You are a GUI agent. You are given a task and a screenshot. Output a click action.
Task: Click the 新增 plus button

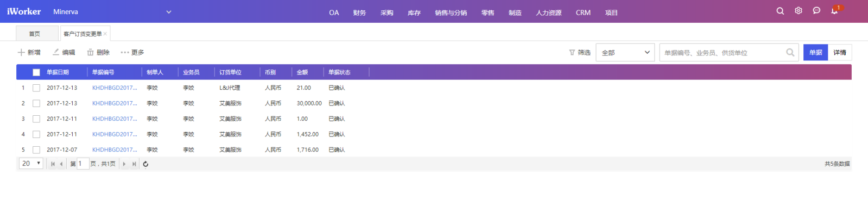coord(29,53)
